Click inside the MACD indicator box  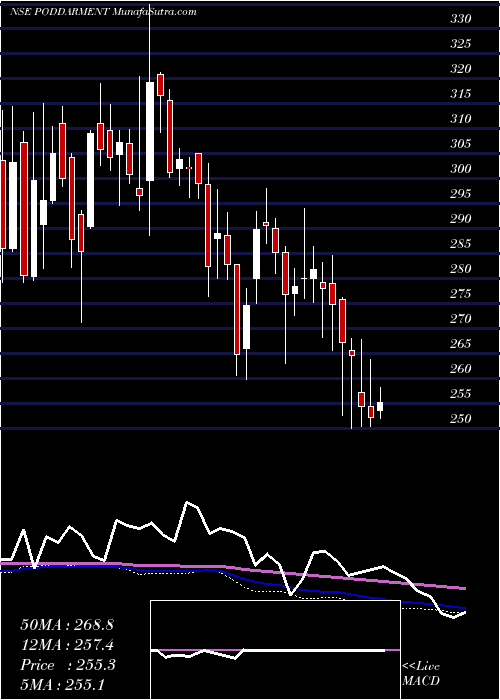(275, 650)
